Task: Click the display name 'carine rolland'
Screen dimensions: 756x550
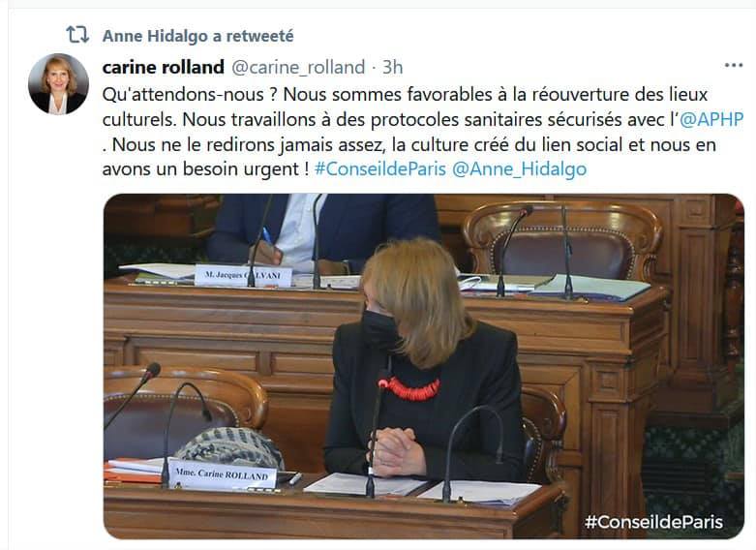Action: pyautogui.click(x=163, y=67)
